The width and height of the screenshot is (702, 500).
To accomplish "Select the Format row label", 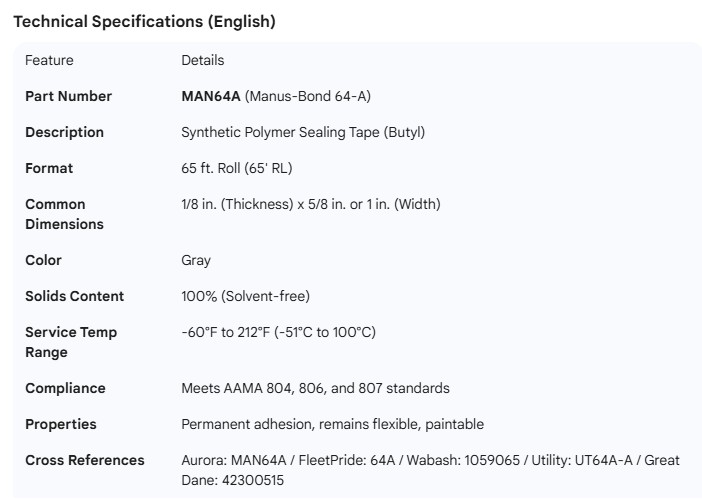I will click(x=49, y=168).
